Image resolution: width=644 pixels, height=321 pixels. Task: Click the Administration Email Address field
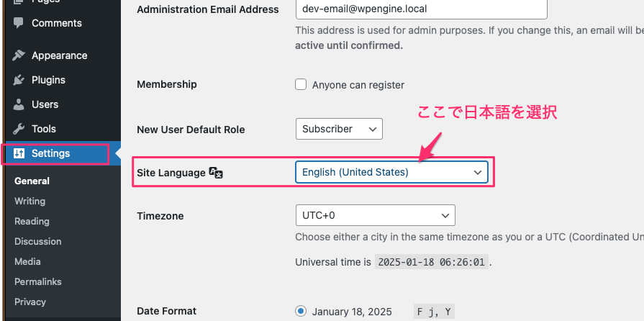421,9
